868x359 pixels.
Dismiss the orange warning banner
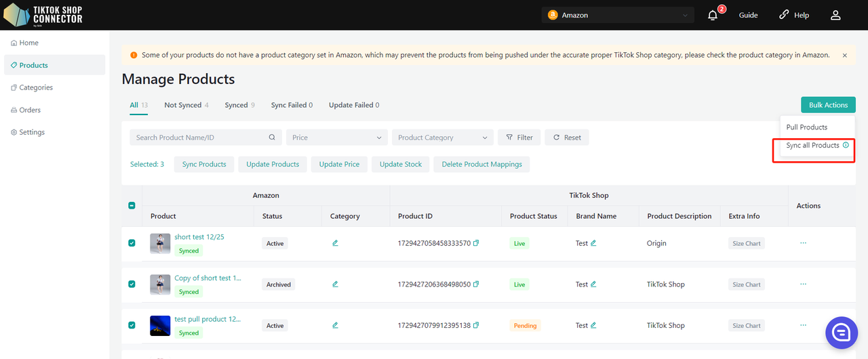point(844,55)
